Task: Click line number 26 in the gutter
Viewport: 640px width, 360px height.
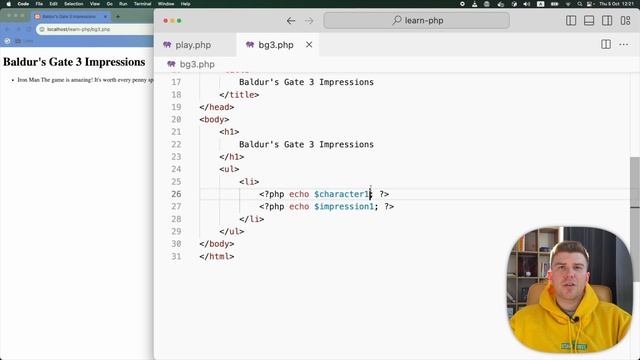Action: pyautogui.click(x=176, y=194)
